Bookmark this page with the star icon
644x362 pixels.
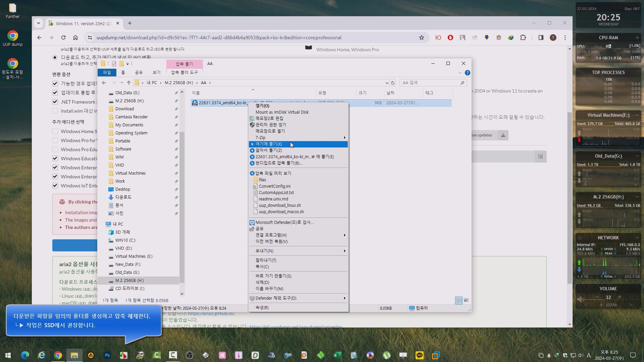point(422,38)
